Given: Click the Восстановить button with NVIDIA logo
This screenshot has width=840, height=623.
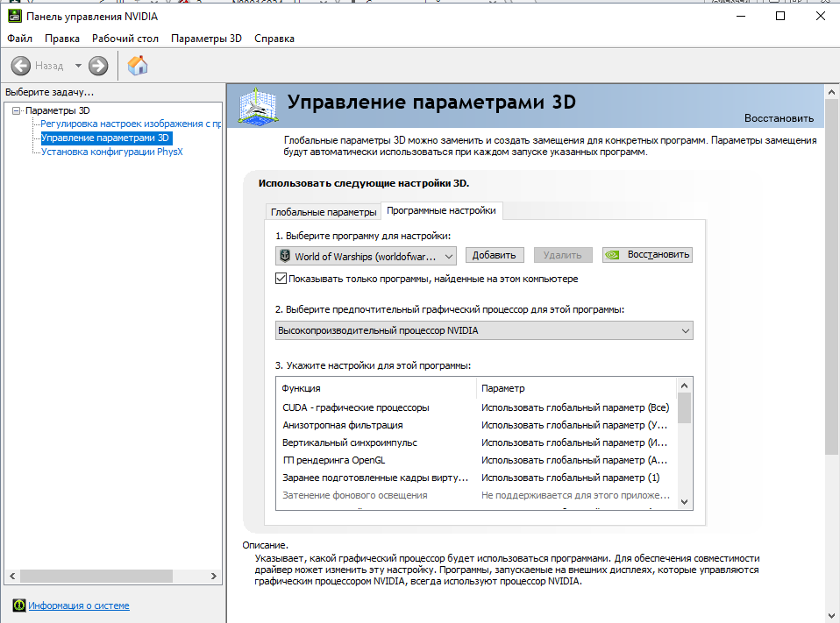Looking at the screenshot, I should pos(647,255).
